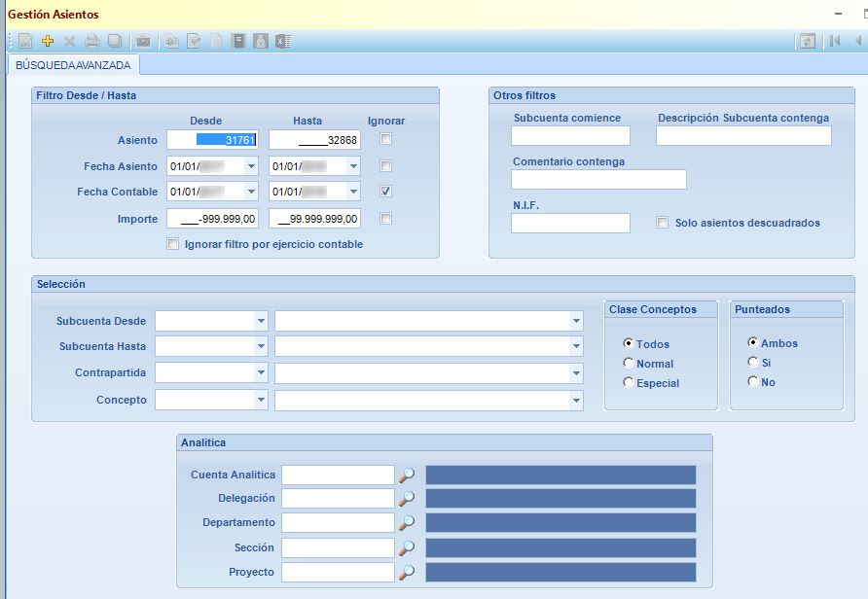Image resolution: width=868 pixels, height=599 pixels.
Task: Open Sección search magnifier
Action: coord(407,547)
